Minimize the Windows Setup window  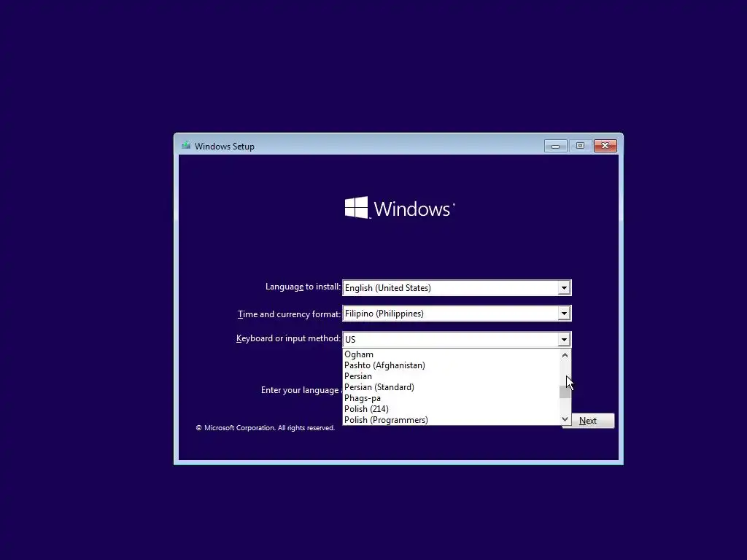pos(555,146)
